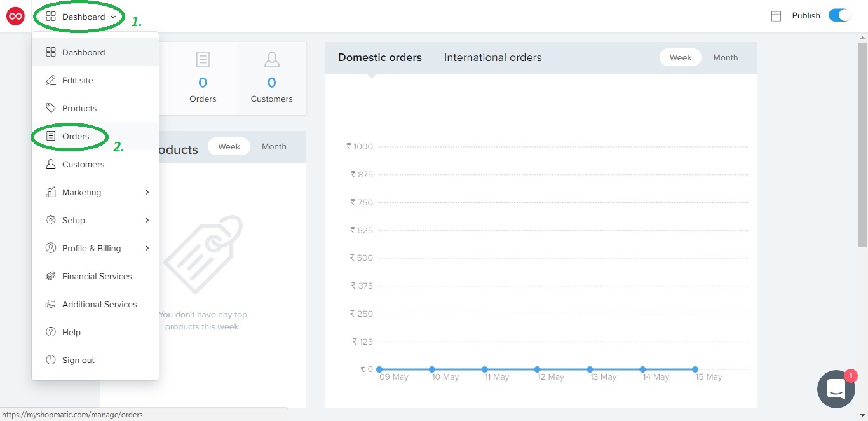Expand Profile & Billing submenu arrow
Viewport: 868px width, 421px height.
coord(147,248)
